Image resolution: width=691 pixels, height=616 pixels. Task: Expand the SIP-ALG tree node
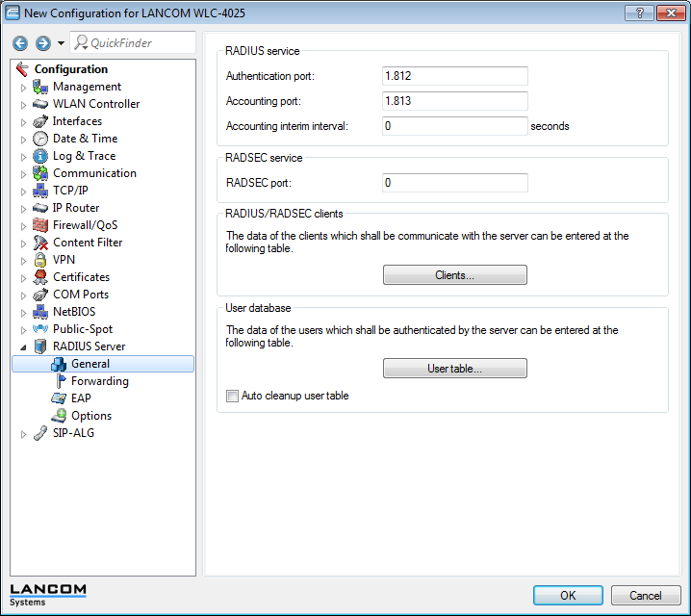pos(24,434)
